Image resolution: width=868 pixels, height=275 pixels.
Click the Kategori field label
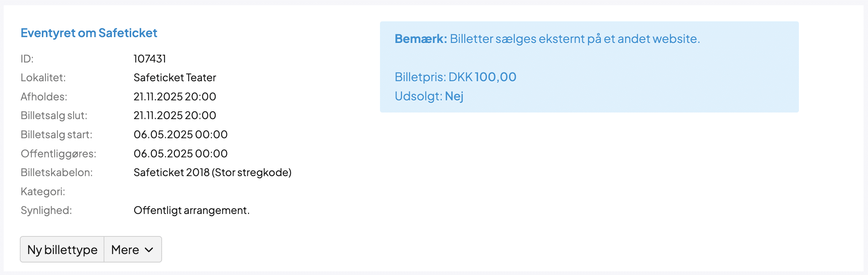click(43, 192)
